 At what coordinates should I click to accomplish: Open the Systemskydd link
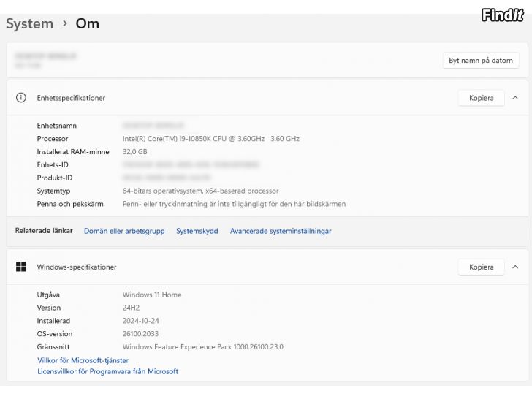[197, 231]
